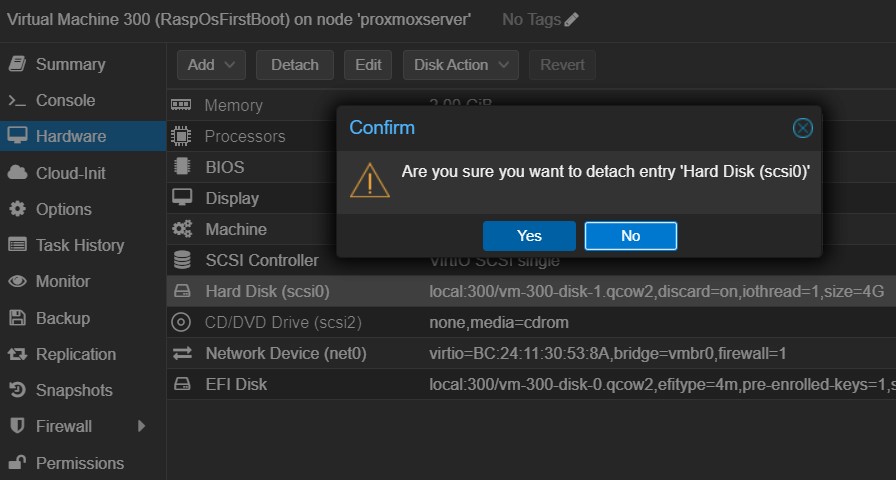Click the EFI Disk drive icon
The width and height of the screenshot is (896, 480).
[182, 384]
